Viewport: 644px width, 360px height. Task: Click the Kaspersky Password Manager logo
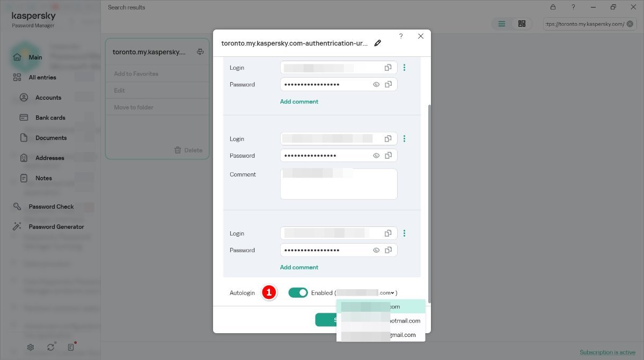(33, 19)
